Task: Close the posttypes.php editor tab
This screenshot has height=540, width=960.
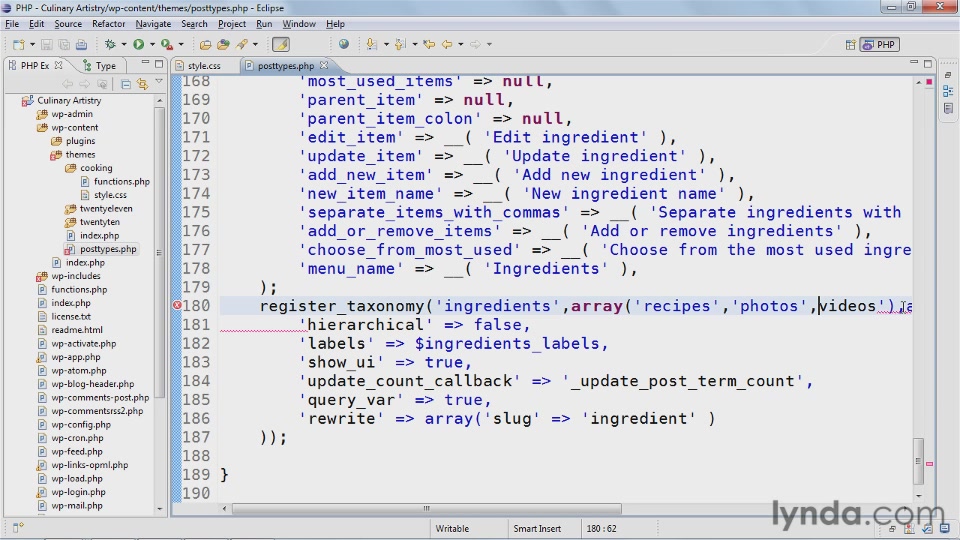Action: (x=324, y=65)
